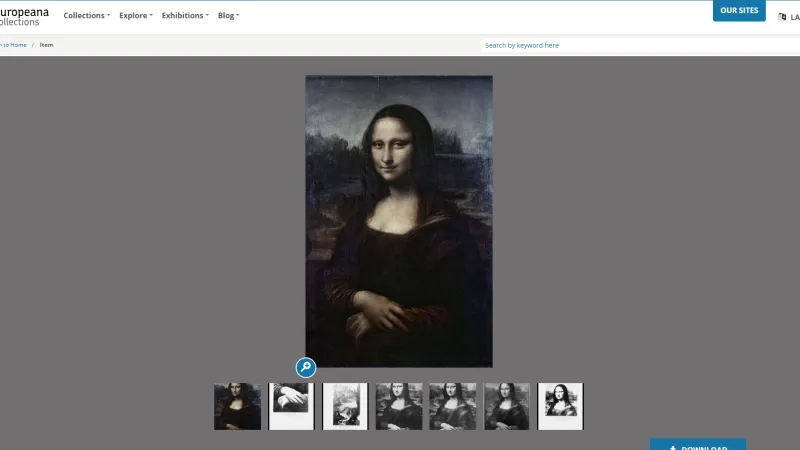
Task: Expand the Blog menu
Action: 229,15
